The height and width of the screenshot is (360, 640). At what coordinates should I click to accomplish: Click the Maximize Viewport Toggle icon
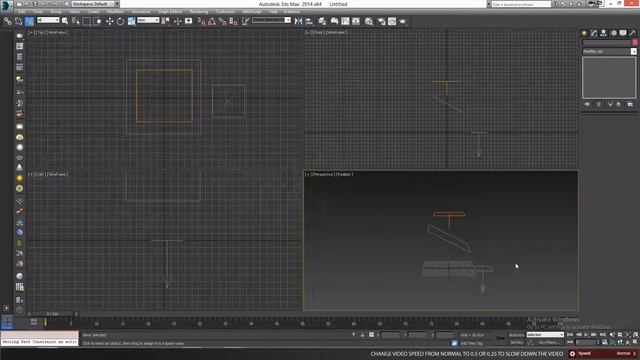click(x=635, y=342)
